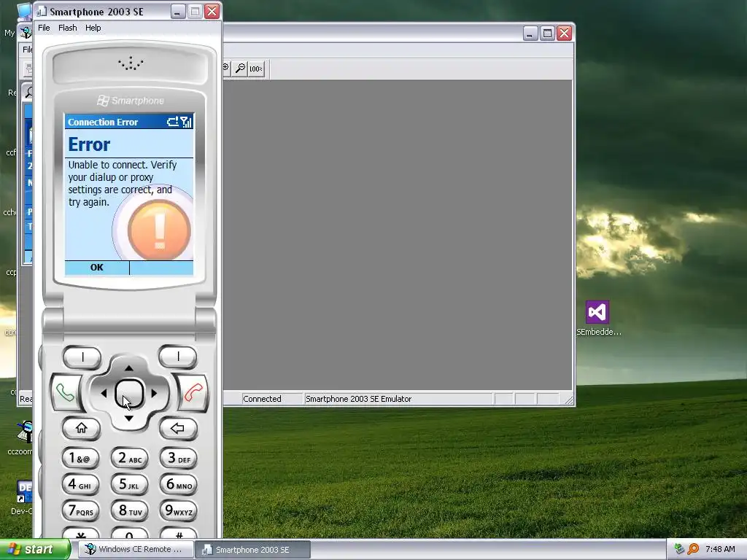The height and width of the screenshot is (560, 747).
Task: Tap keypad button 1
Action: point(80,458)
